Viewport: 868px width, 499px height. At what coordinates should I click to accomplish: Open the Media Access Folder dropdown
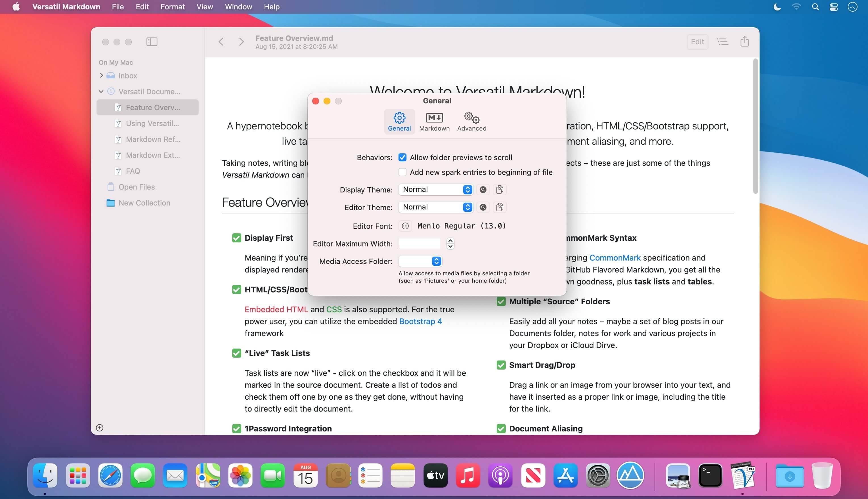click(420, 261)
